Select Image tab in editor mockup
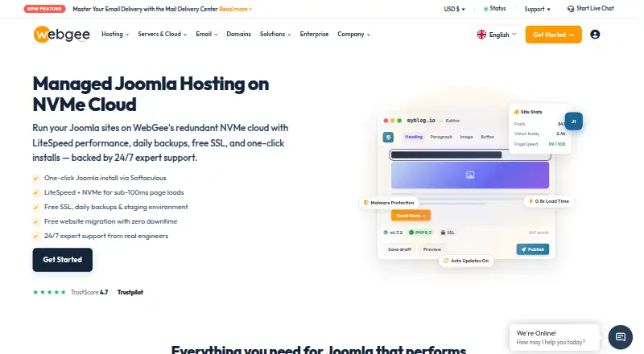This screenshot has height=354, width=644. pos(466,137)
